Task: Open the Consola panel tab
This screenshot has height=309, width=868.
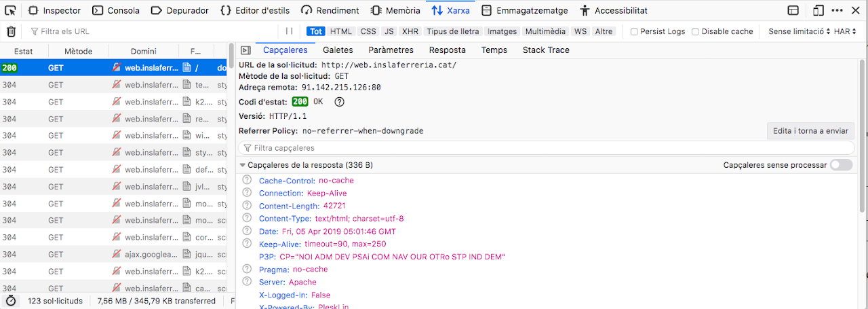Action: click(116, 10)
